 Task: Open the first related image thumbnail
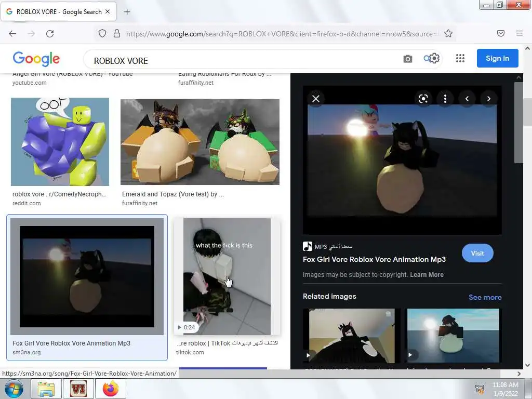click(x=352, y=336)
